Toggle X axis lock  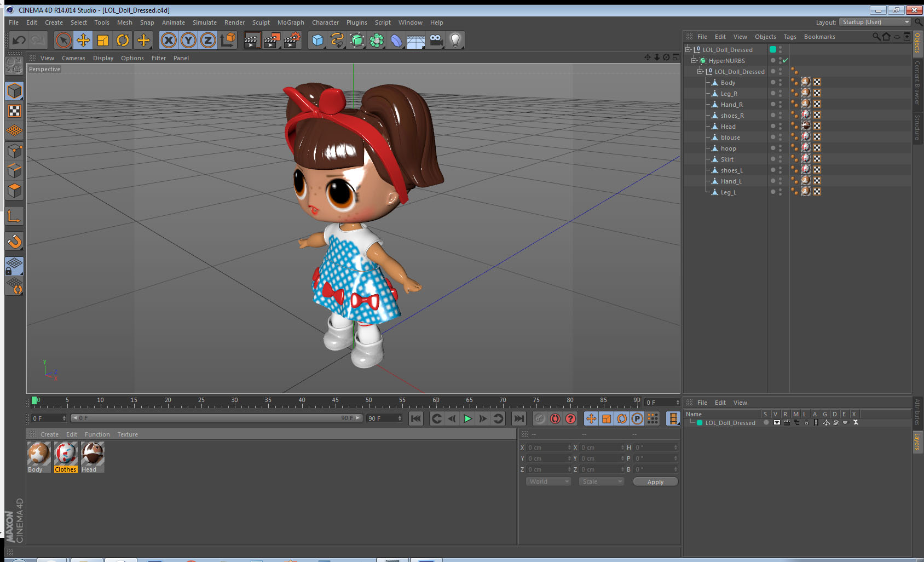[x=169, y=40]
